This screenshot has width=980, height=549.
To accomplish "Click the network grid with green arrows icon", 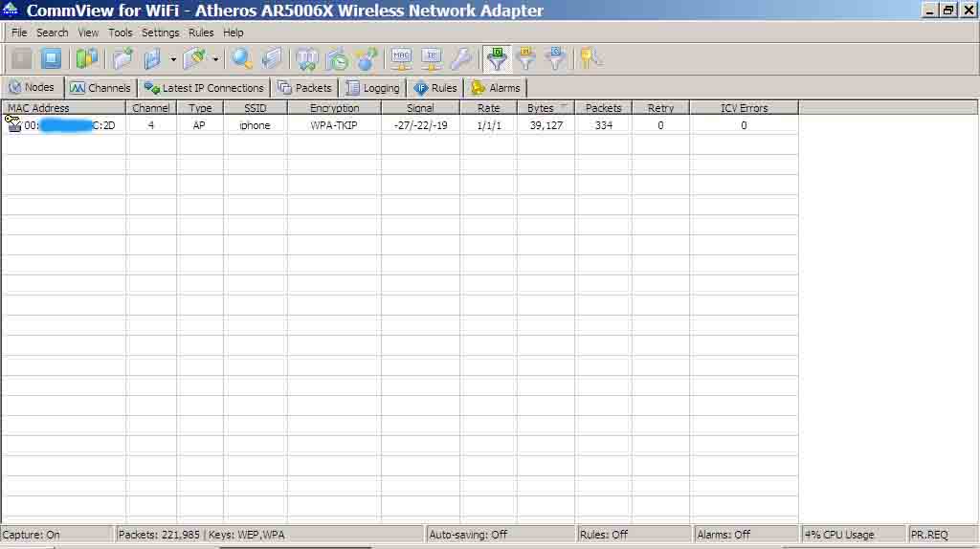I will click(307, 58).
